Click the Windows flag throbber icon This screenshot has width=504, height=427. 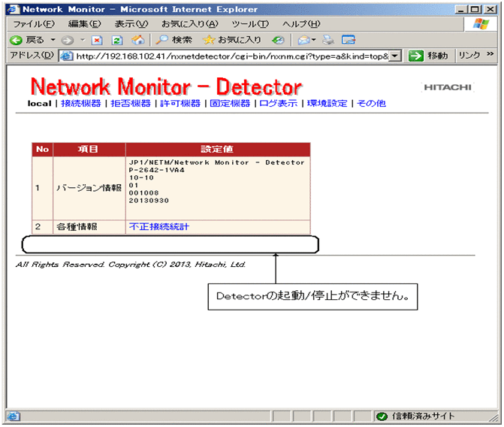click(x=481, y=24)
